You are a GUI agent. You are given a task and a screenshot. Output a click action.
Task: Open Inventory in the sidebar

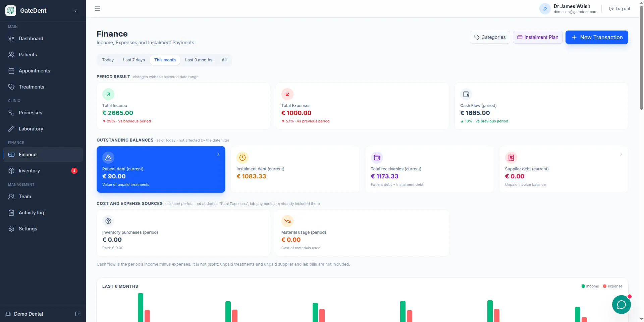pos(43,171)
